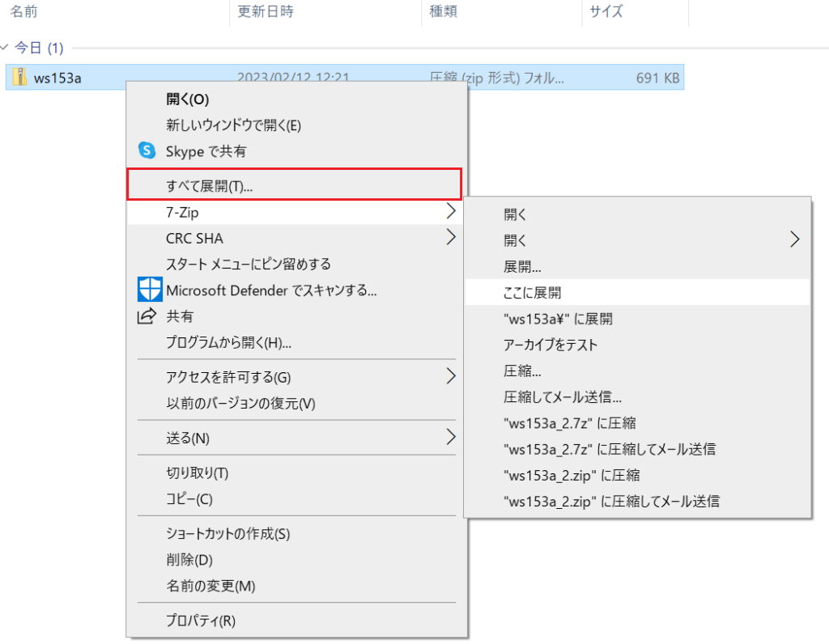
Task: Select すべて展開(T)... from context menu
Action: pos(210,186)
